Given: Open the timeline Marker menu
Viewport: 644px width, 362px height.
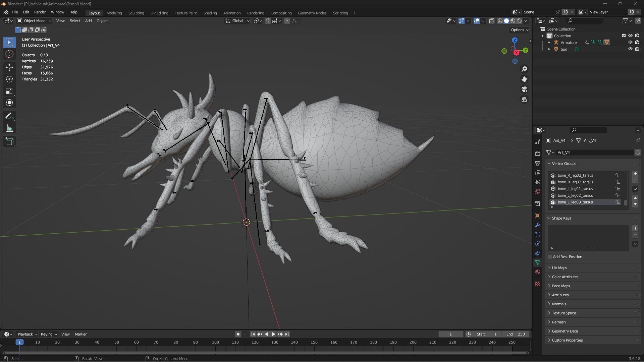Looking at the screenshot, I should click(80, 334).
